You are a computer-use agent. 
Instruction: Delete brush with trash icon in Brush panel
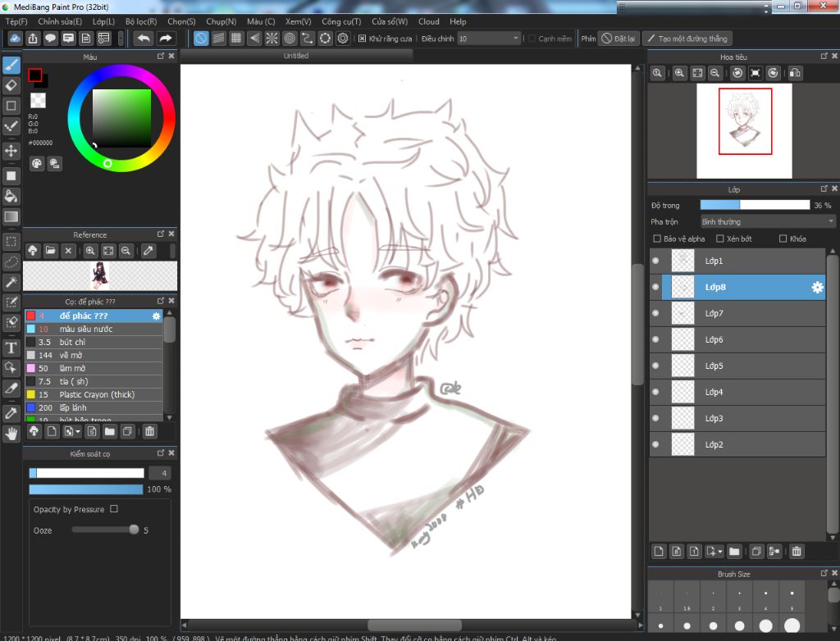(x=150, y=432)
